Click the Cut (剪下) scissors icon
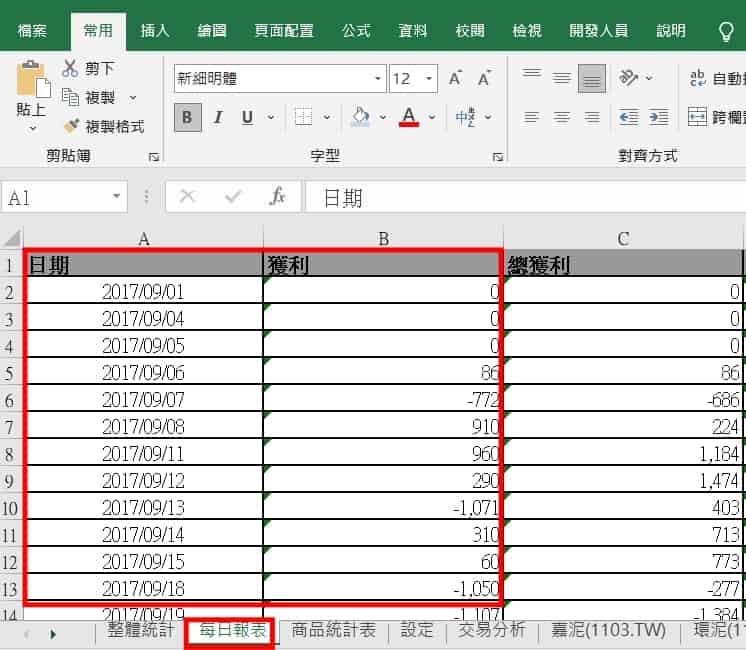Screen dimensions: 746x650 [x=70, y=68]
